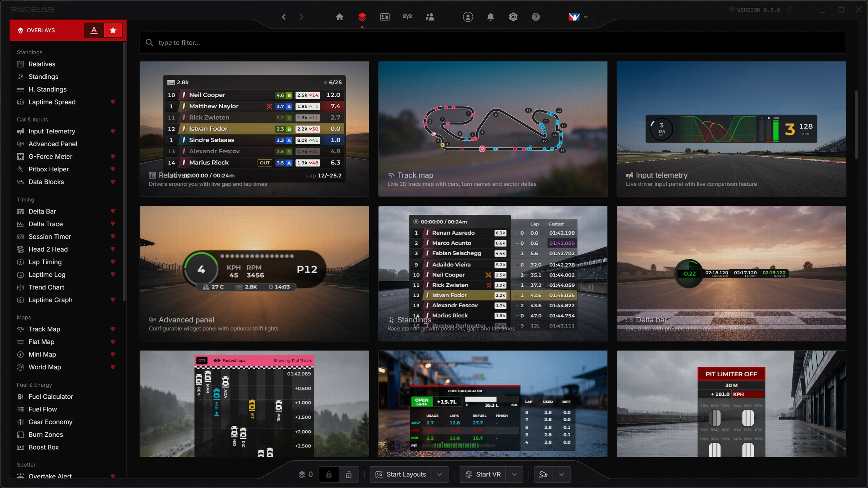Go to the Home icon in top navigation
Screen dimensions: 868x488
click(339, 17)
